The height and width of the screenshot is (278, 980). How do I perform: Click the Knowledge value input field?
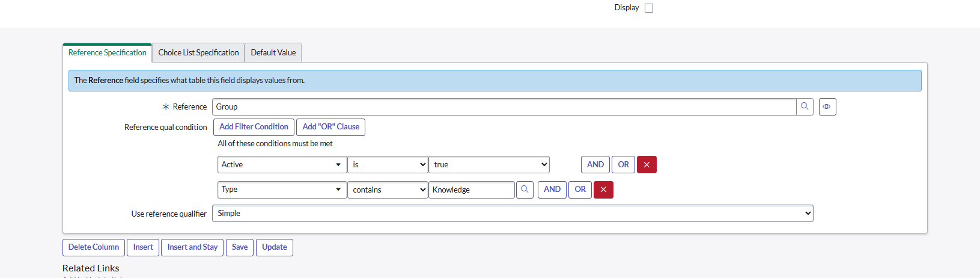[472, 190]
